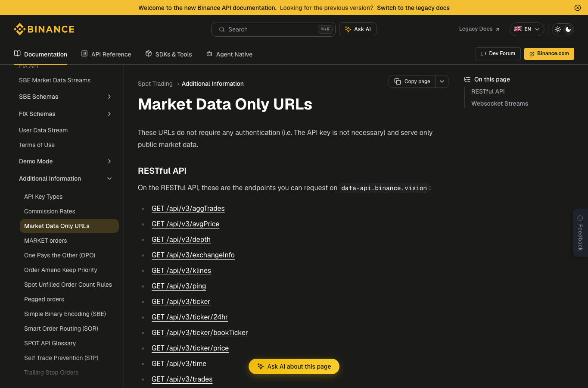Image resolution: width=588 pixels, height=388 pixels.
Task: Open Self Trade Prevention (STP) page
Action: (61, 358)
